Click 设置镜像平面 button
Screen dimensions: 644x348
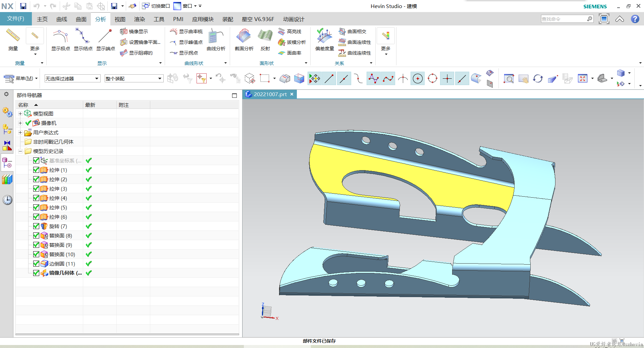coord(141,42)
